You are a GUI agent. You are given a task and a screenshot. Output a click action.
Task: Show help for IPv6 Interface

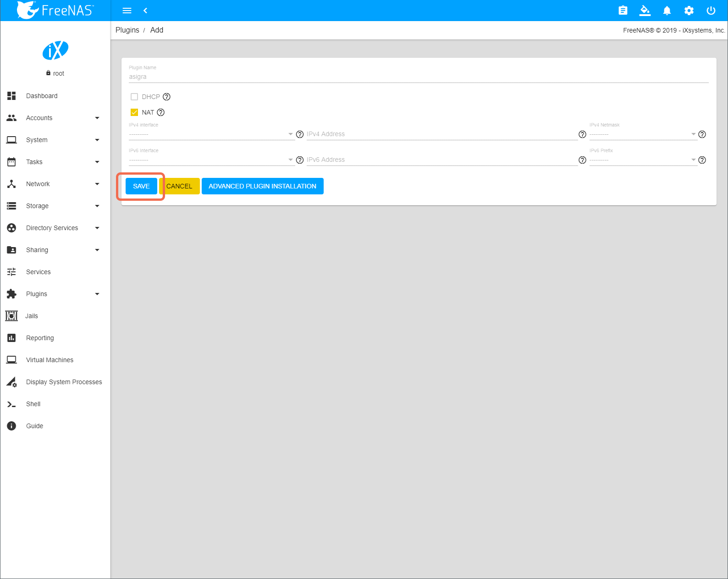(x=300, y=160)
